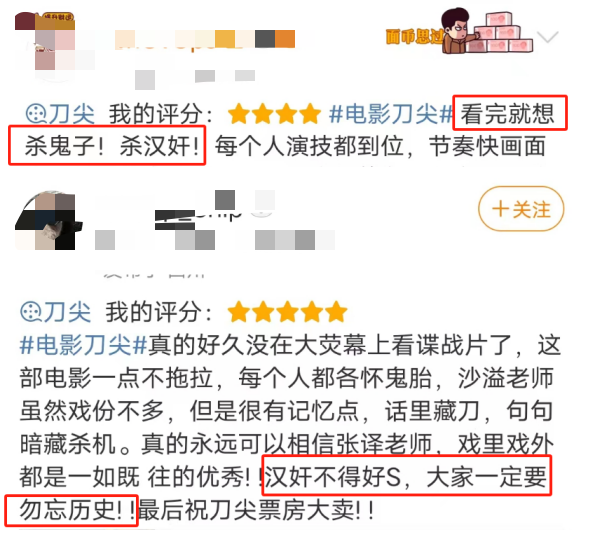Image resolution: width=591 pixels, height=539 pixels.
Task: Tap the red-boxed phrase 看完就想
Action: pos(507,114)
